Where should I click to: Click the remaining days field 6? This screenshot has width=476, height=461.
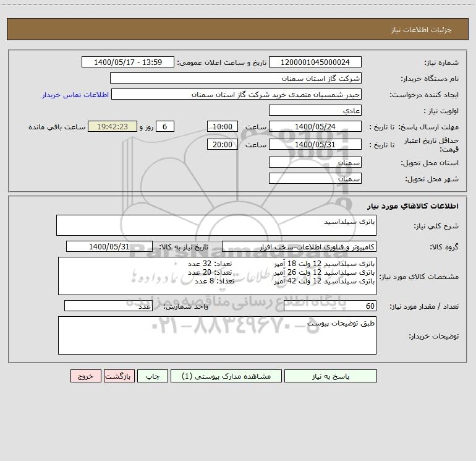pos(165,126)
